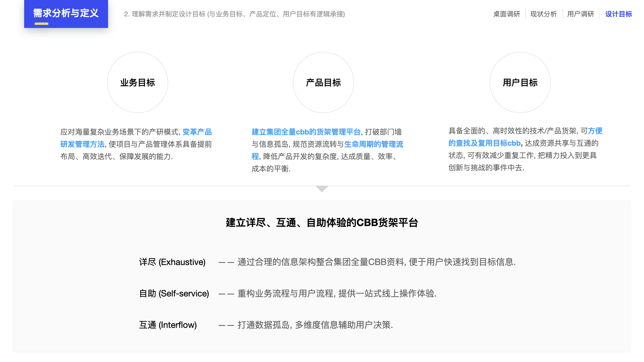Click the text line 成本的平衡
The width and height of the screenshot is (644, 362).
(271, 169)
